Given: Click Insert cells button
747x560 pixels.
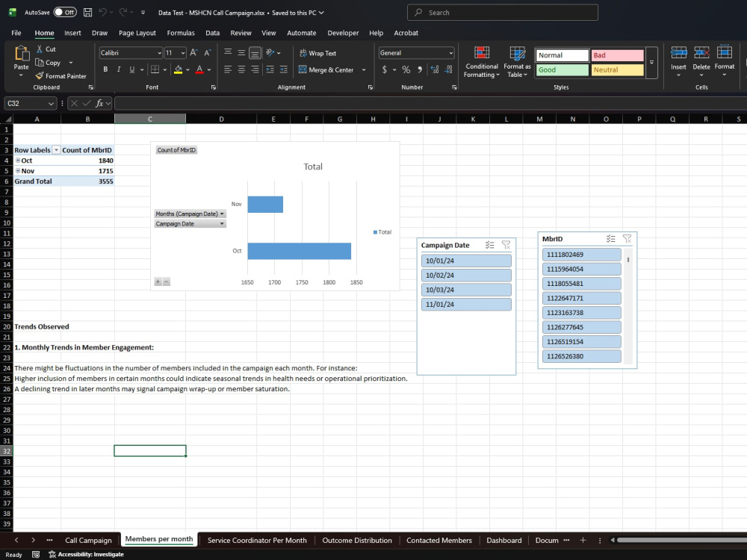Looking at the screenshot, I should (678, 62).
